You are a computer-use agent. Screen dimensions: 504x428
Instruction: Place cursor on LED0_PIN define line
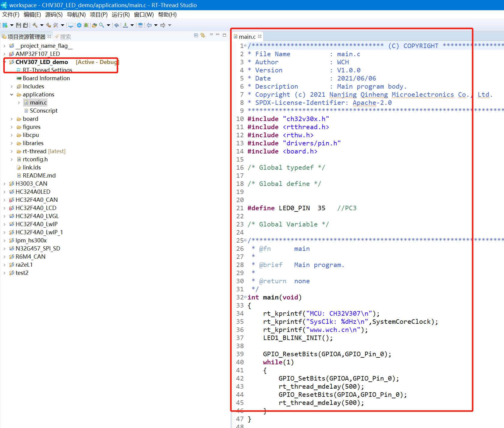coord(302,208)
